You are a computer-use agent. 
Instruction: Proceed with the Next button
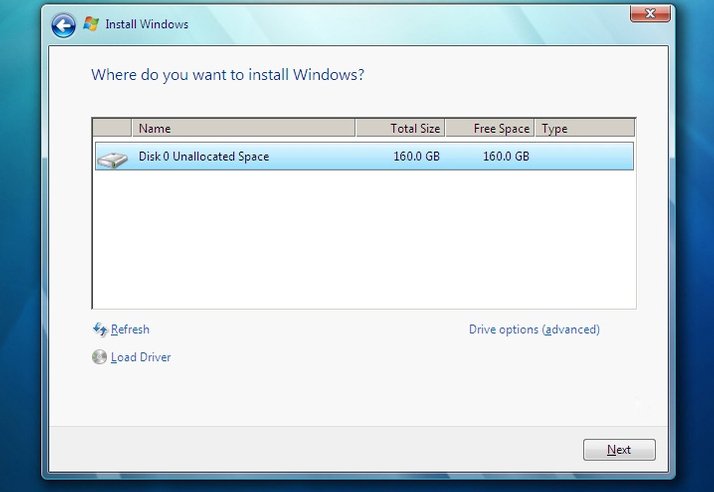[619, 450]
